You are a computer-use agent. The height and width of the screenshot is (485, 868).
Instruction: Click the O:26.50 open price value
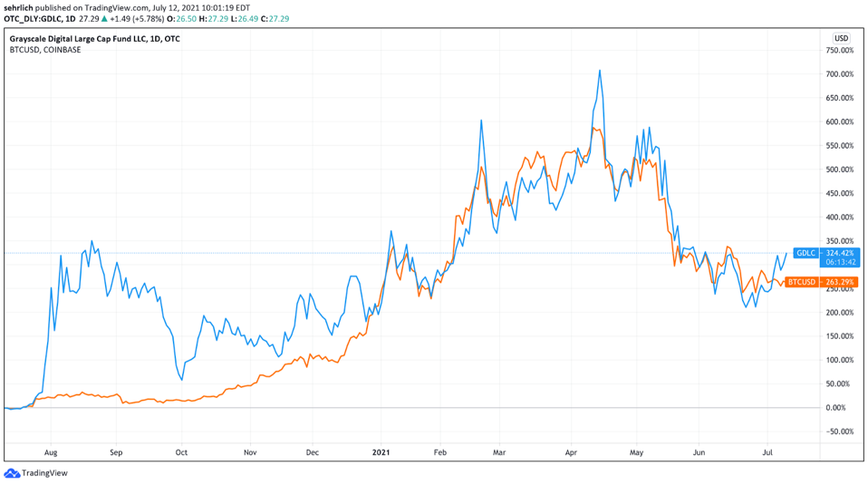tap(181, 19)
